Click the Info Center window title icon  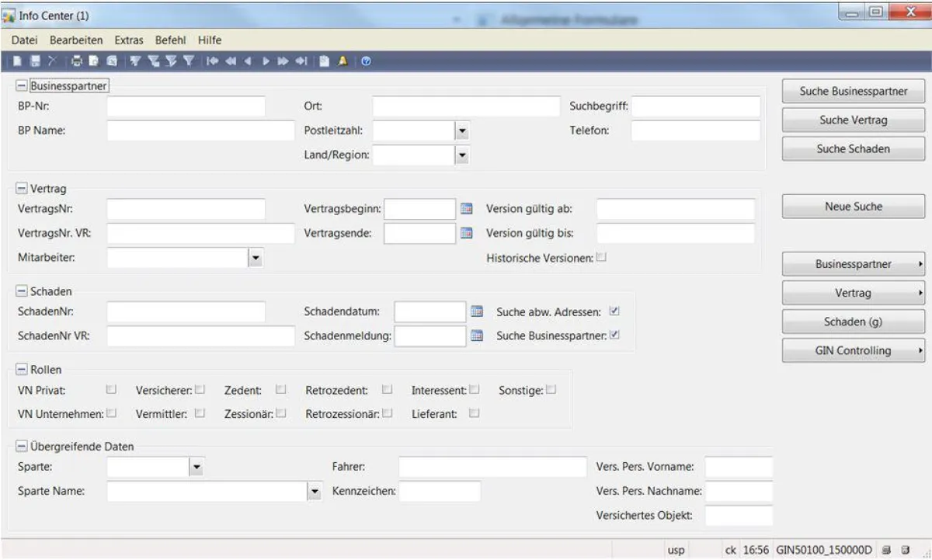pyautogui.click(x=9, y=16)
